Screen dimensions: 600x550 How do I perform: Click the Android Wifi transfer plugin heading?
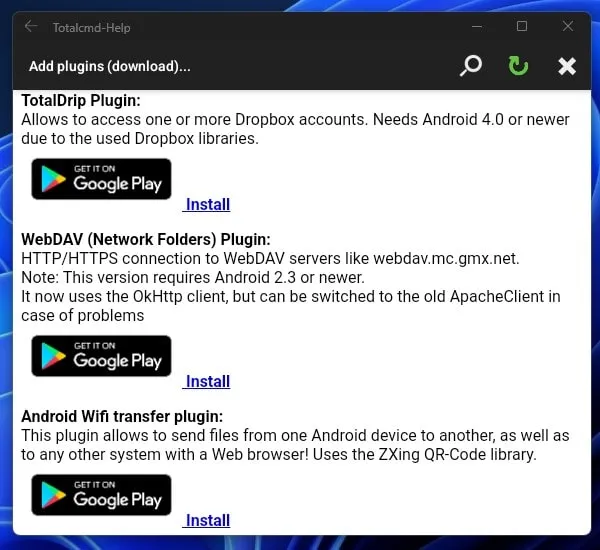(x=122, y=416)
